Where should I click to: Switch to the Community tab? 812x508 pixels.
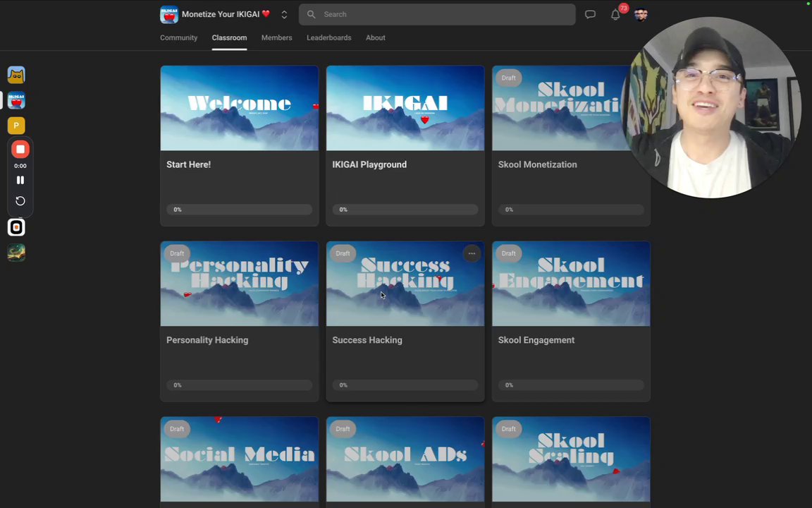(x=178, y=38)
